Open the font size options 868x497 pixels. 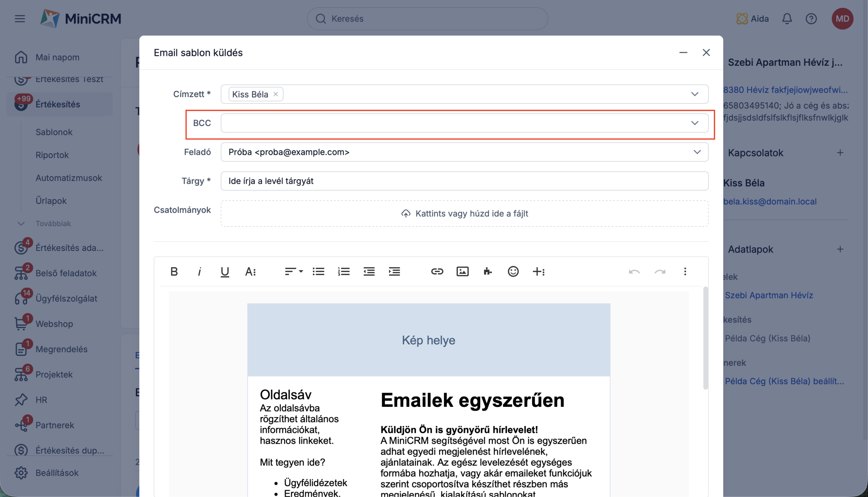tap(250, 271)
